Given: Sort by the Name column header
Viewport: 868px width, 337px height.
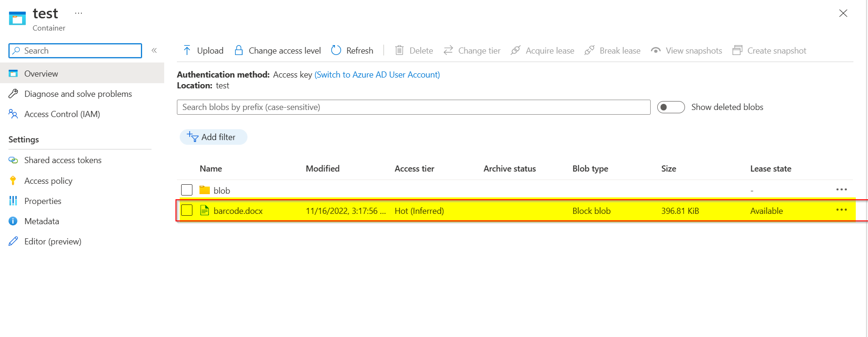Looking at the screenshot, I should (x=211, y=169).
